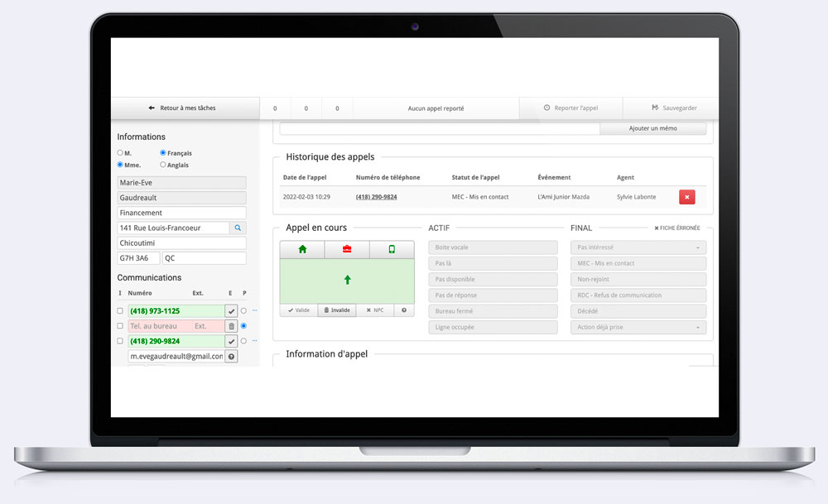The image size is (828, 504).
Task: Click the circle icon button after NPC
Action: pyautogui.click(x=404, y=310)
